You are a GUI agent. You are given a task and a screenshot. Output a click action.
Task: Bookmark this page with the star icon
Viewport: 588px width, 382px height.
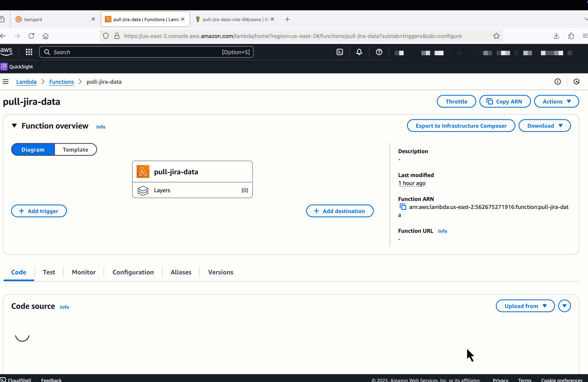pyautogui.click(x=496, y=36)
